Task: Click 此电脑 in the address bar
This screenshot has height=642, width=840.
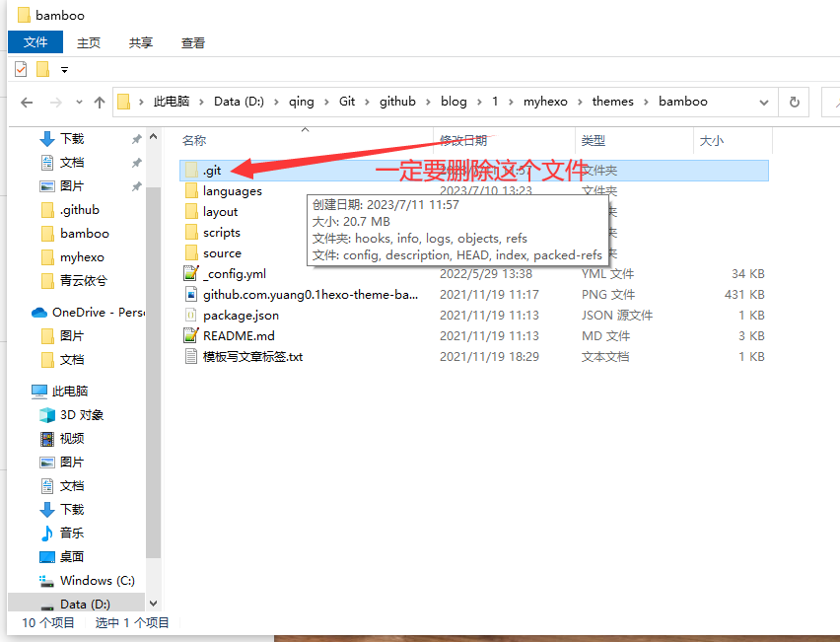Action: pos(172,102)
